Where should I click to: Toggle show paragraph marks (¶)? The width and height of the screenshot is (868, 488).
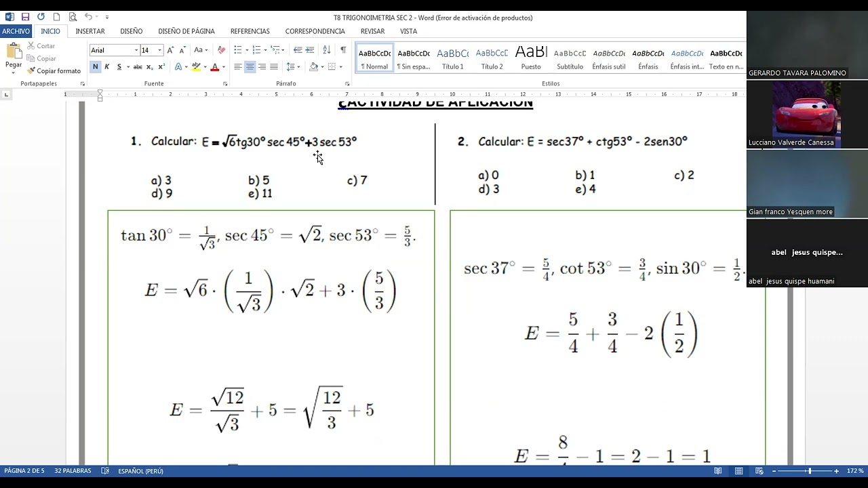tap(343, 50)
